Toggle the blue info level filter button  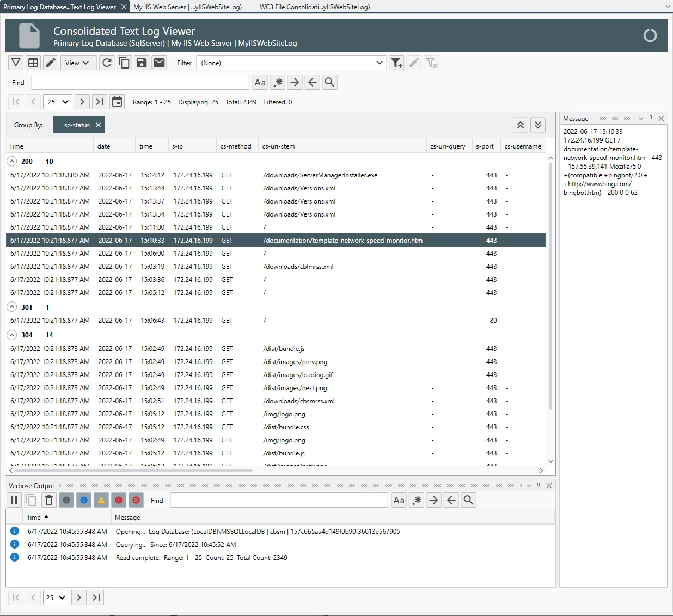pos(84,500)
